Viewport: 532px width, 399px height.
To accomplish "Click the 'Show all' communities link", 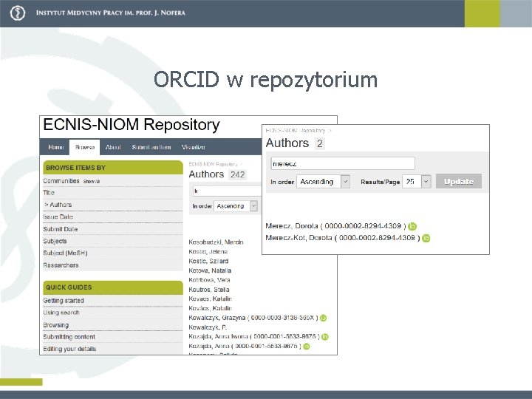I will point(92,182).
